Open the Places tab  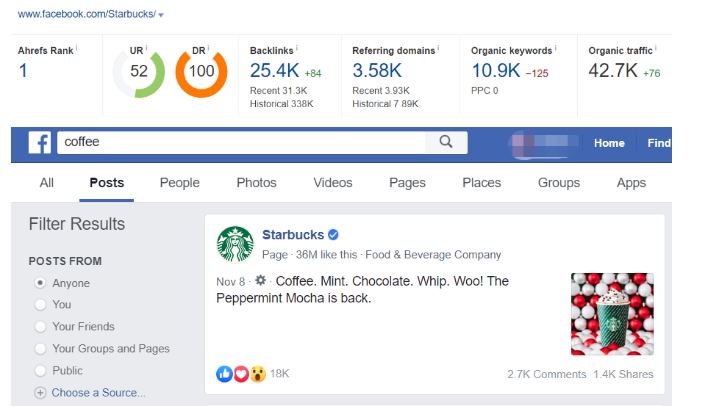coord(482,183)
